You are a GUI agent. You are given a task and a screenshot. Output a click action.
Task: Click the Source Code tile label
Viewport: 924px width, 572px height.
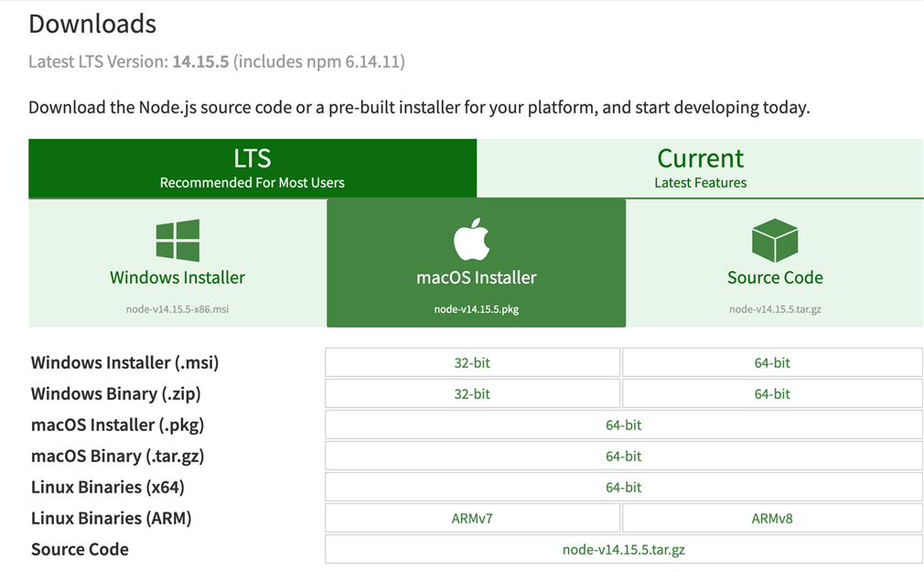[775, 277]
